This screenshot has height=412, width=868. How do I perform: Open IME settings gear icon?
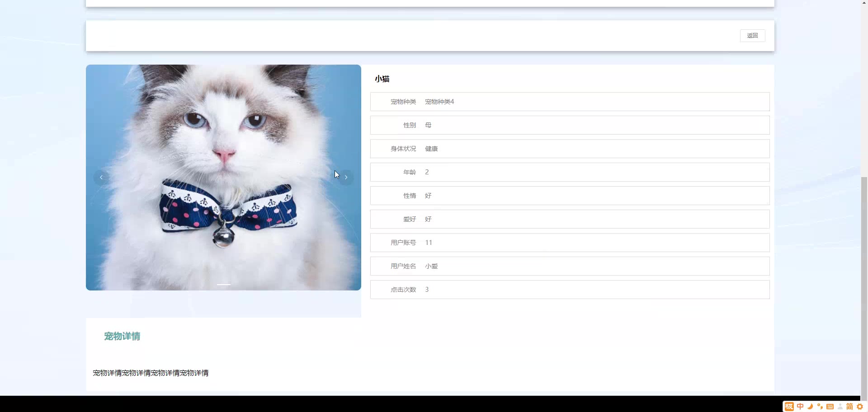(859, 407)
